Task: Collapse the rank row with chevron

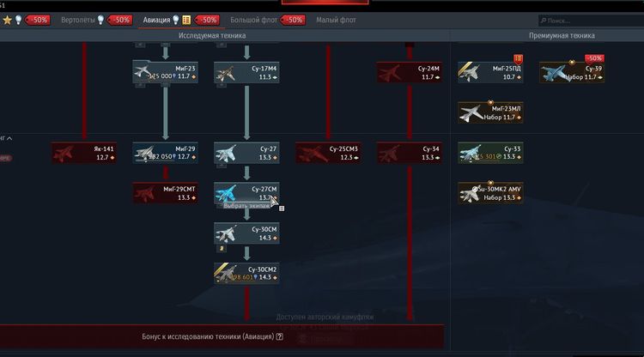Action: pos(9,137)
